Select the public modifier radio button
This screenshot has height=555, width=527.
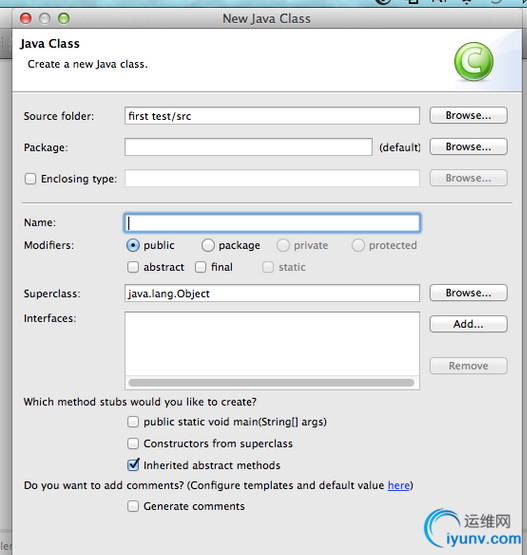coord(133,245)
